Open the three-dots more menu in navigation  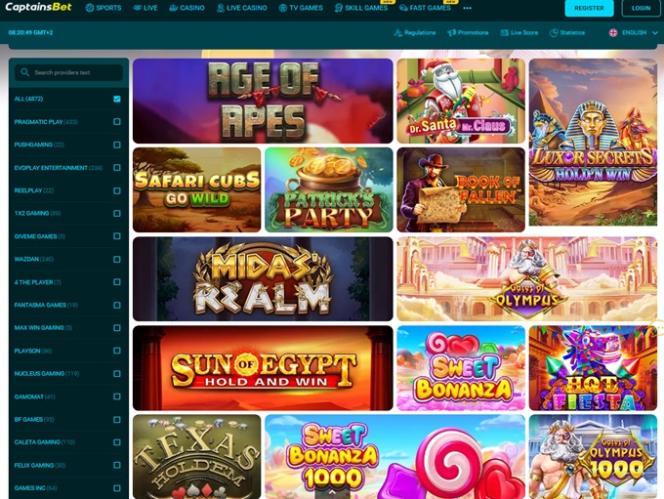point(467,8)
